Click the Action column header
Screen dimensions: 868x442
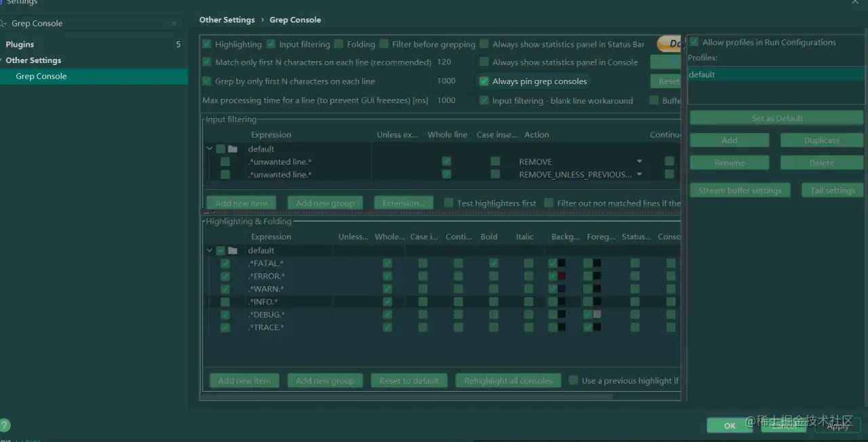(536, 135)
